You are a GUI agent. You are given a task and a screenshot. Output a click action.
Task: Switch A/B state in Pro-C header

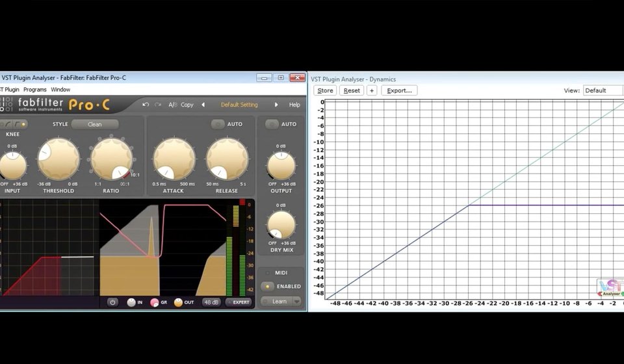pyautogui.click(x=173, y=105)
